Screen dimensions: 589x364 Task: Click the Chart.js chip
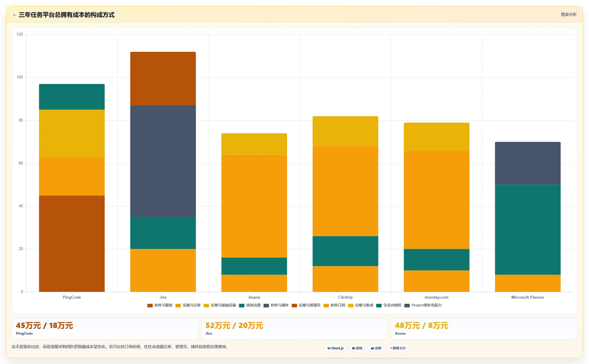pyautogui.click(x=336, y=348)
